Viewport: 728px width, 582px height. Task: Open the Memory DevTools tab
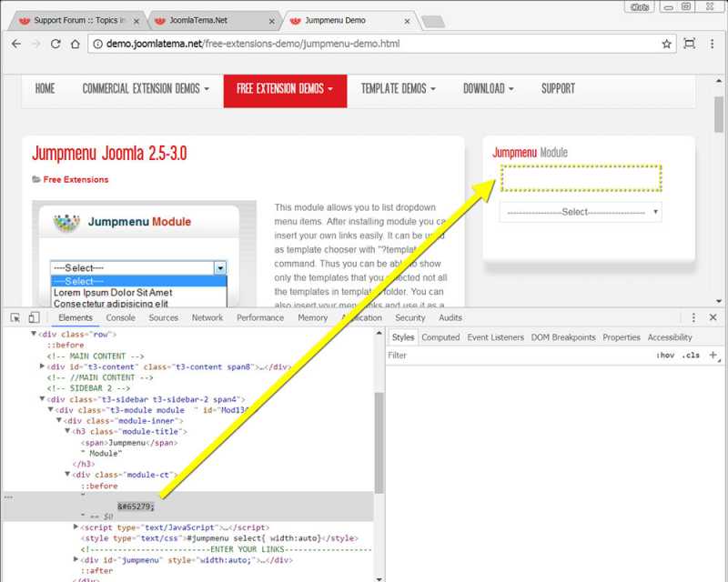(312, 317)
